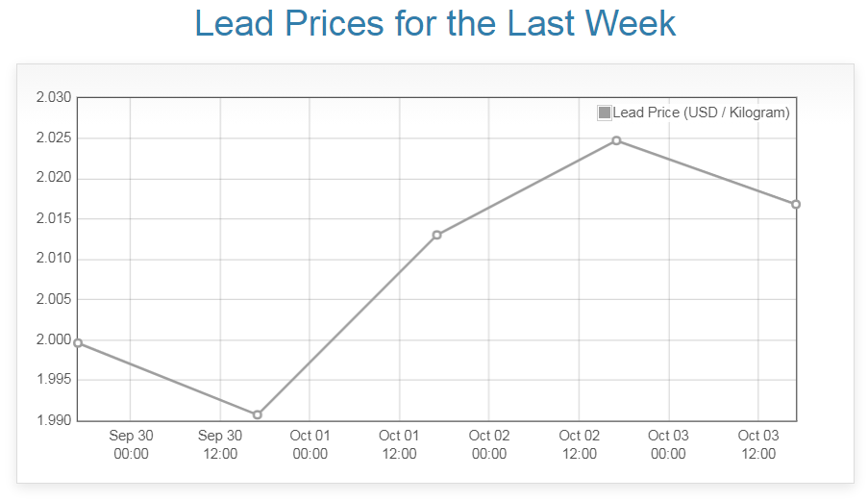The height and width of the screenshot is (501, 868).
Task: Click the 2.015 y-axis label
Action: [54, 218]
